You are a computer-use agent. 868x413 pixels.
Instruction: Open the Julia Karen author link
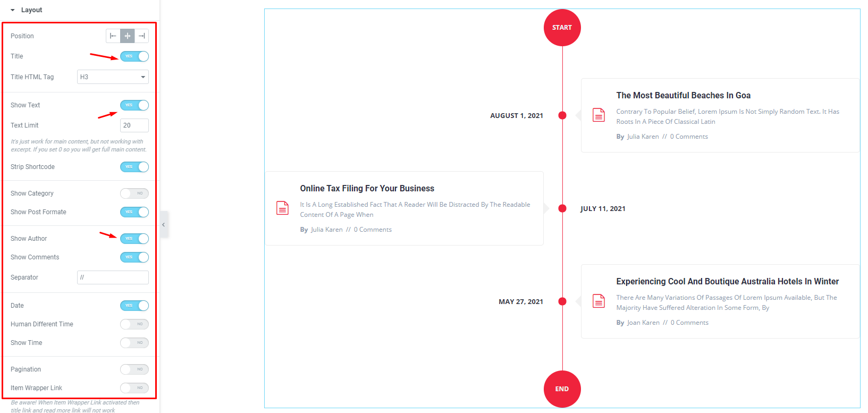point(643,136)
